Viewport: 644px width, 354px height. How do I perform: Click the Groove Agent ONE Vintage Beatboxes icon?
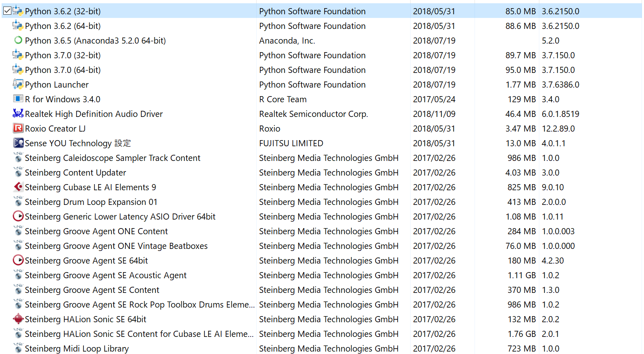(18, 246)
